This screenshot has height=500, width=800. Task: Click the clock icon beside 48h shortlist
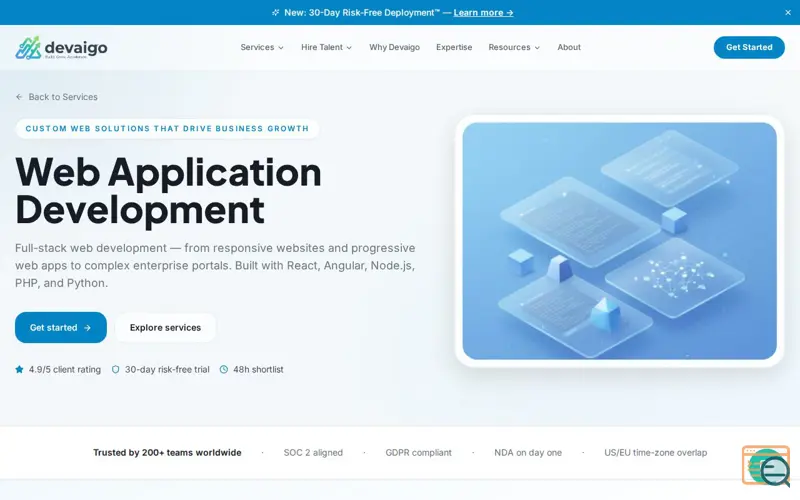coord(223,369)
